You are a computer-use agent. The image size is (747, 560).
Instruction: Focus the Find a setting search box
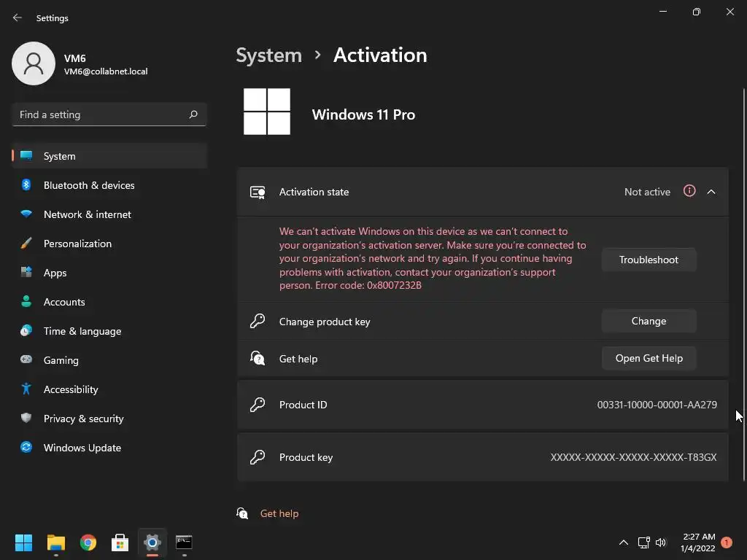point(109,114)
